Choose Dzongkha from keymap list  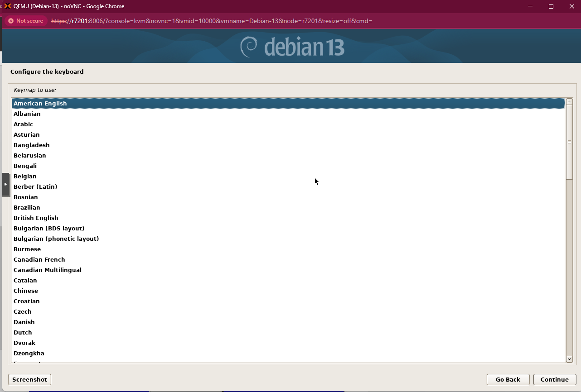29,354
